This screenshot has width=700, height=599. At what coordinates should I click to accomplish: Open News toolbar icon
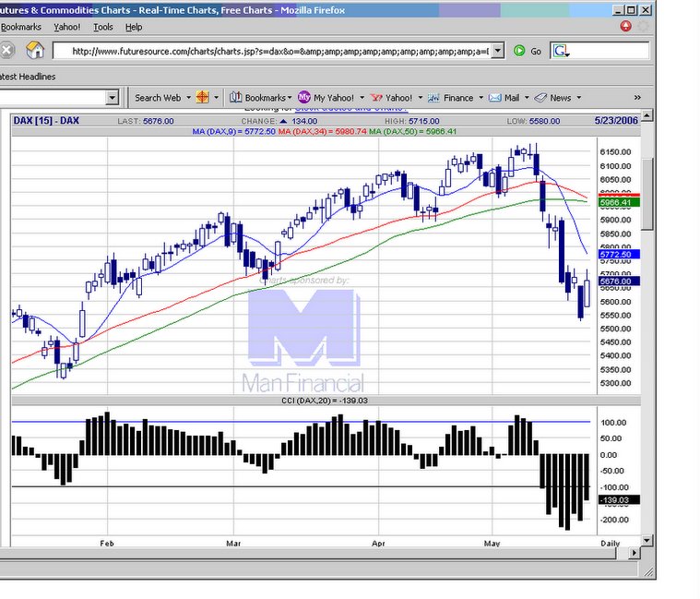[x=540, y=98]
